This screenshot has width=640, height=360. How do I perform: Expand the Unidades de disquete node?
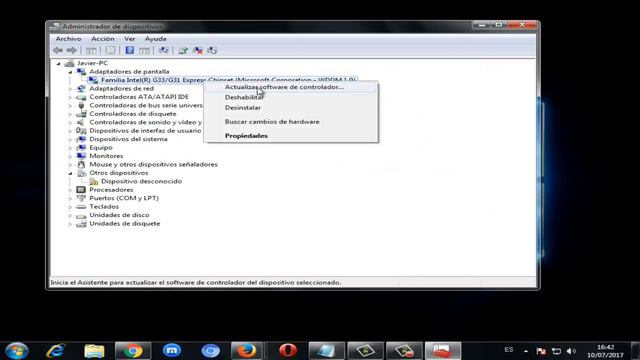(70, 224)
